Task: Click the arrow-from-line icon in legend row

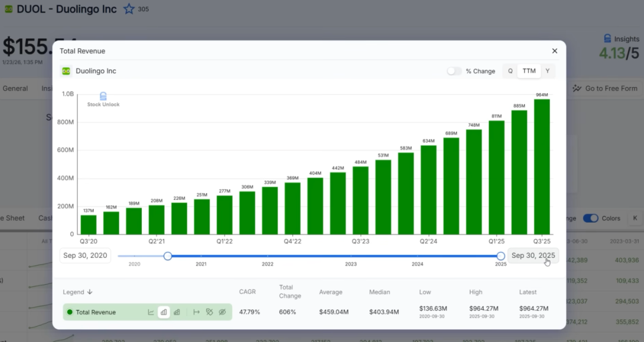Action: click(x=196, y=312)
